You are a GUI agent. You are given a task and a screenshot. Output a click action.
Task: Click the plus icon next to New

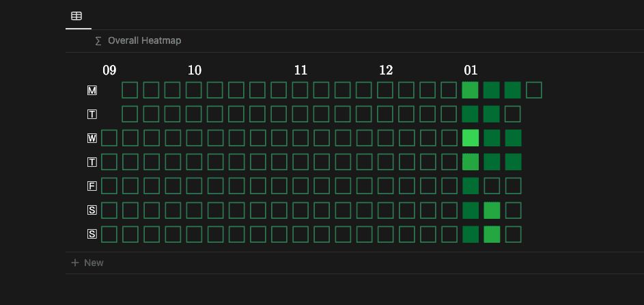(75, 263)
